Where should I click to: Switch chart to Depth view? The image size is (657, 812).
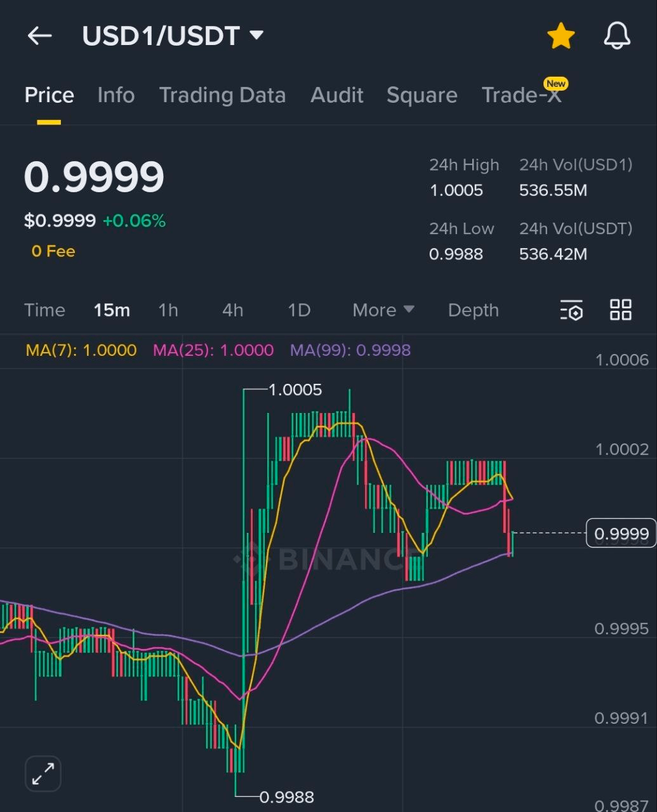pos(473,310)
